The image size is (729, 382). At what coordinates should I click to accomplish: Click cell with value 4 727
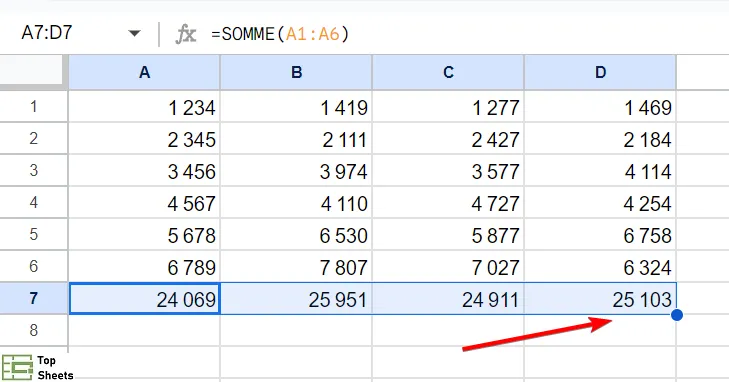(x=448, y=203)
